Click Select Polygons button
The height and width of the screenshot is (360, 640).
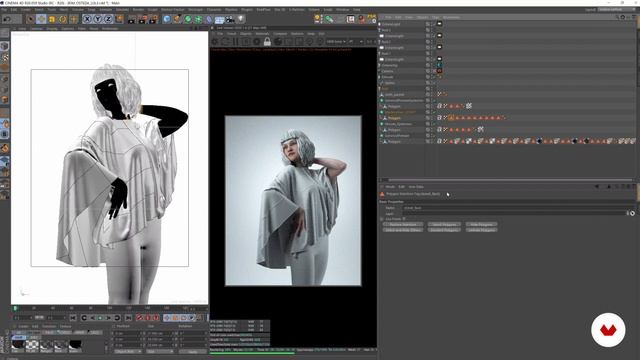coord(444,224)
